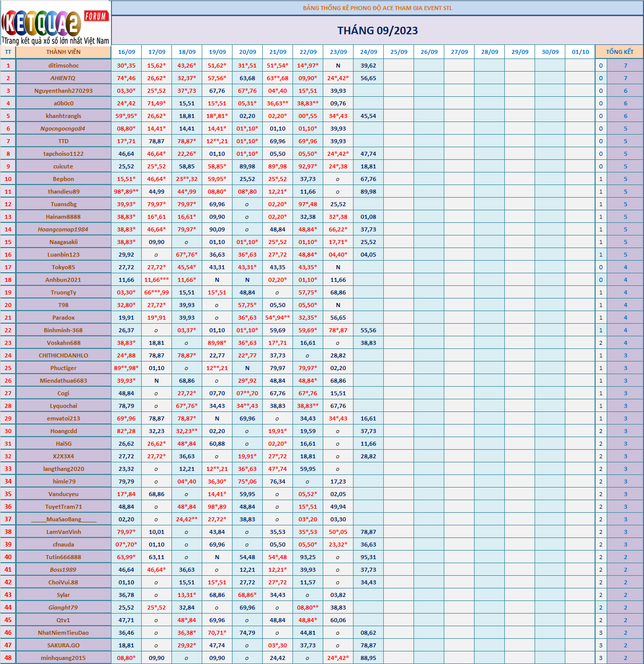Select member name Tokyo85
Image resolution: width=644 pixels, height=664 pixels.
coord(64,267)
